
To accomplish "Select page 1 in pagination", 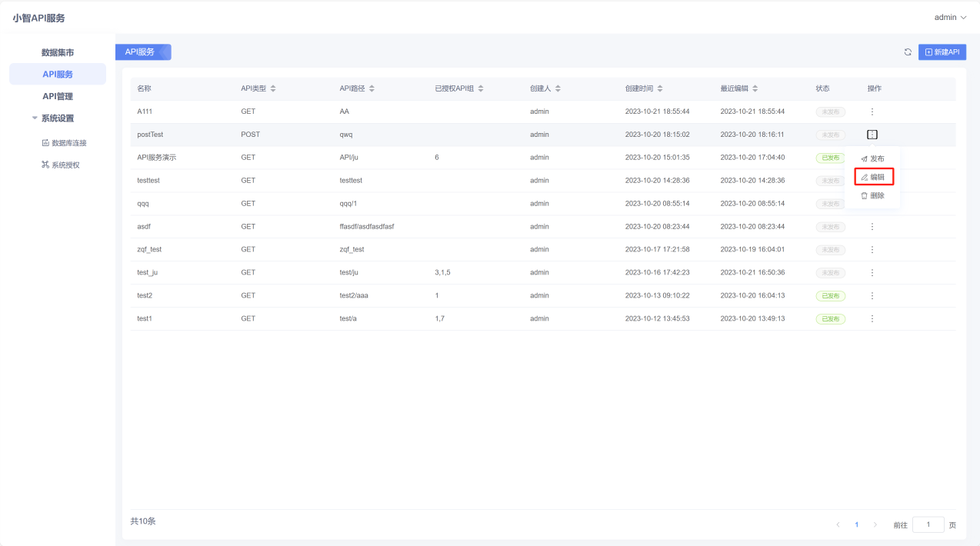I will click(857, 524).
